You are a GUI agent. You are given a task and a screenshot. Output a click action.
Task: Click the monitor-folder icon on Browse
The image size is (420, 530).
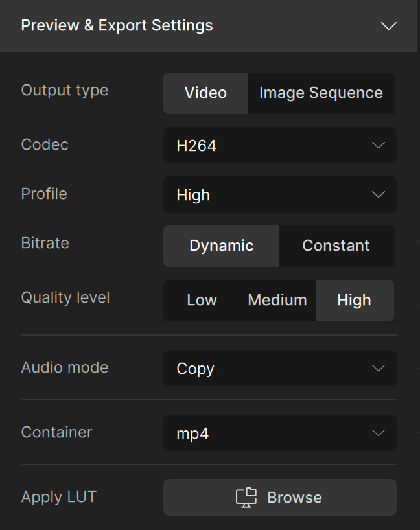coord(246,498)
